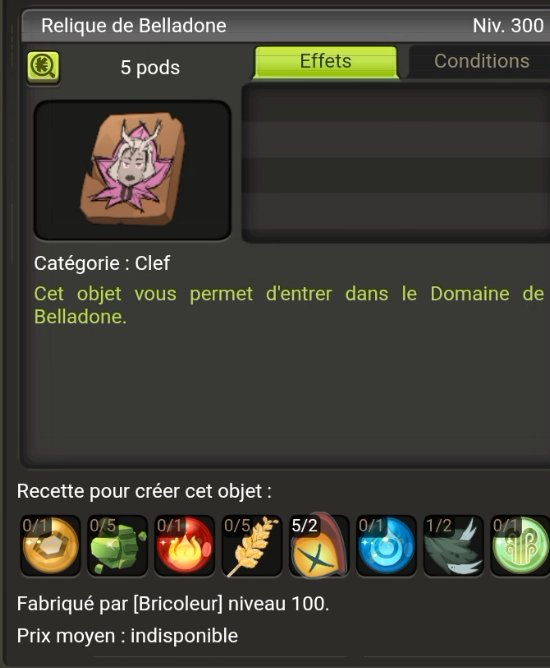Switch to the Effets tab
550x668 pixels.
pyautogui.click(x=326, y=62)
